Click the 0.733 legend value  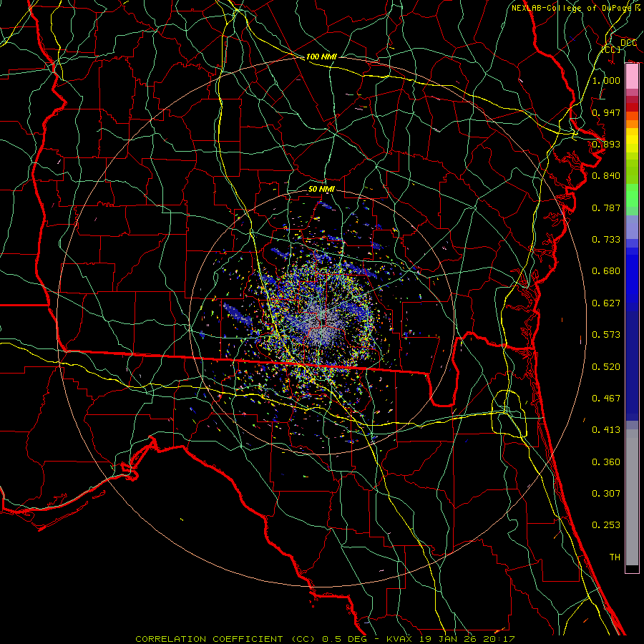(606, 240)
